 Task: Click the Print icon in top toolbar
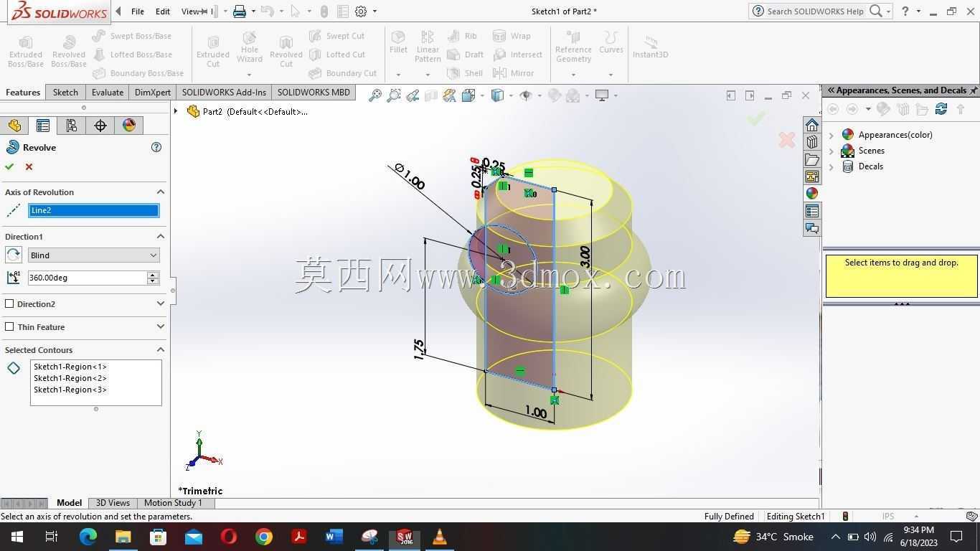(x=240, y=11)
